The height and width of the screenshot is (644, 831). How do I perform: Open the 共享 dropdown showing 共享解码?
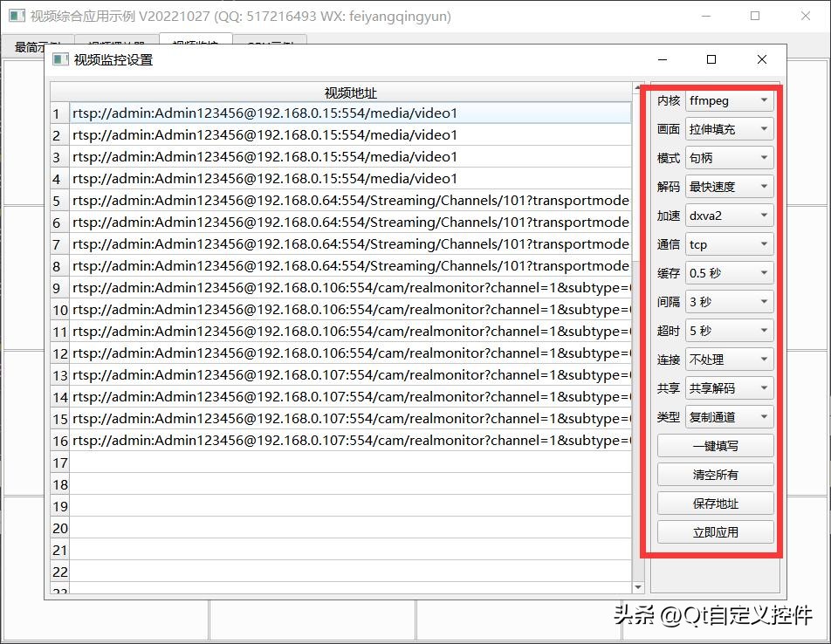[730, 387]
